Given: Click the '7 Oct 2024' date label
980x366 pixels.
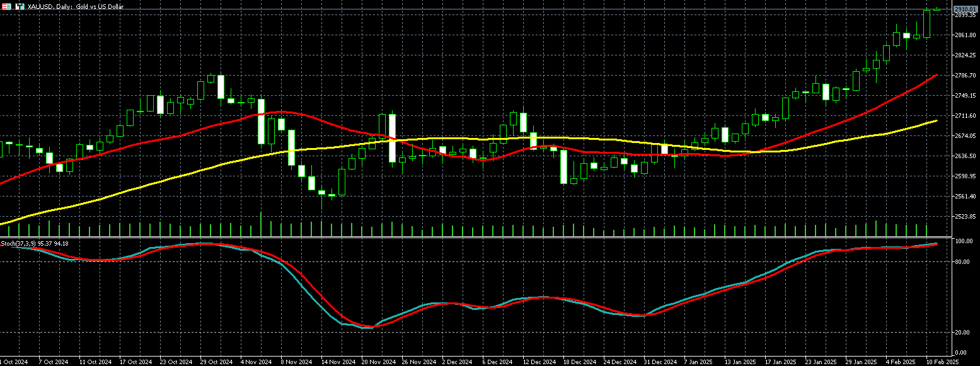Looking at the screenshot, I should (53, 362).
